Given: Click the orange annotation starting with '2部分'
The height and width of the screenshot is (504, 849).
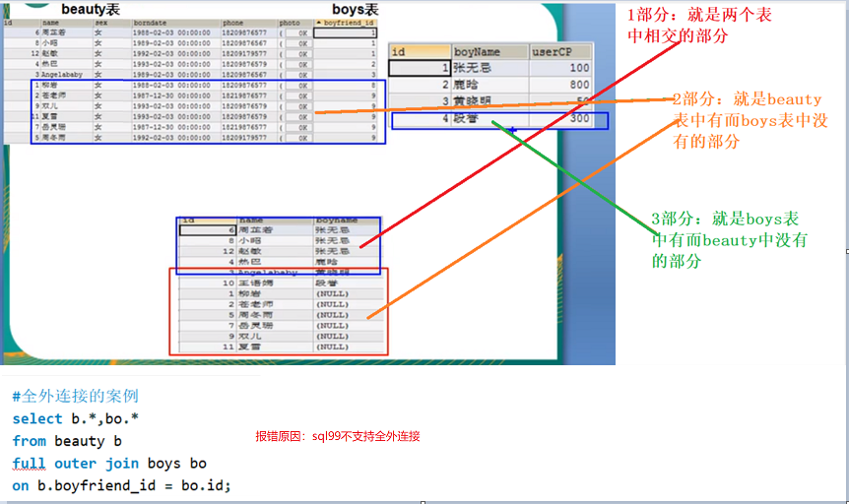Looking at the screenshot, I should (750, 120).
